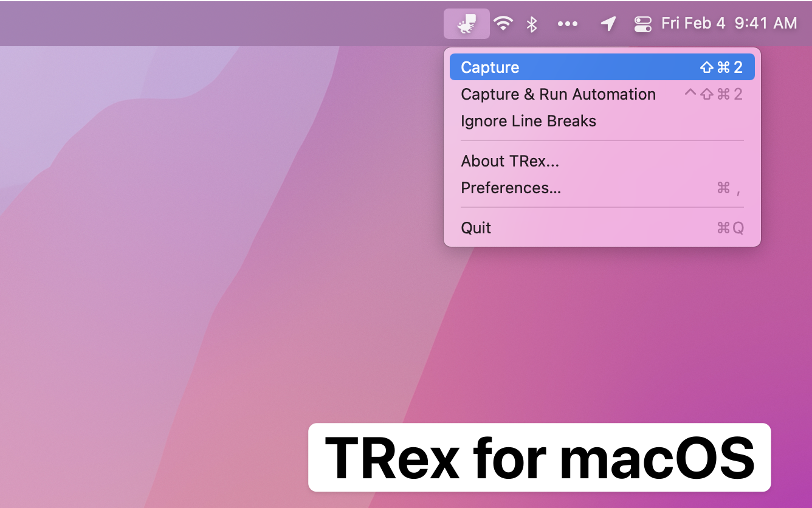Open Preferences… from the menu
The width and height of the screenshot is (812, 508).
coord(602,188)
